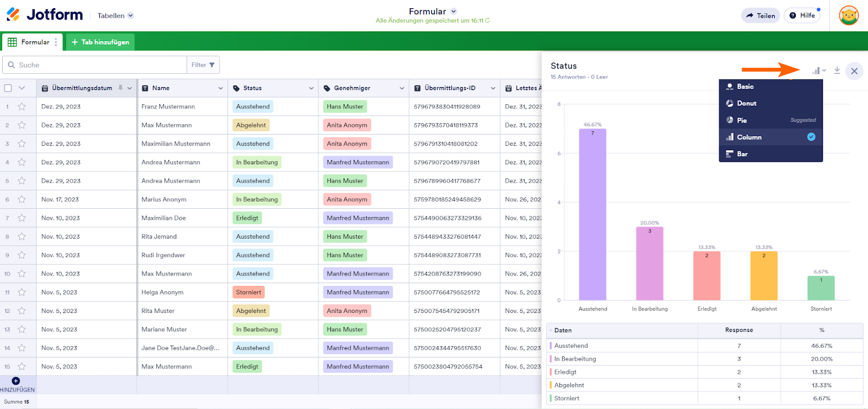Viewport: 868px width, 409px height.
Task: Open chart type selector icon
Action: click(818, 71)
